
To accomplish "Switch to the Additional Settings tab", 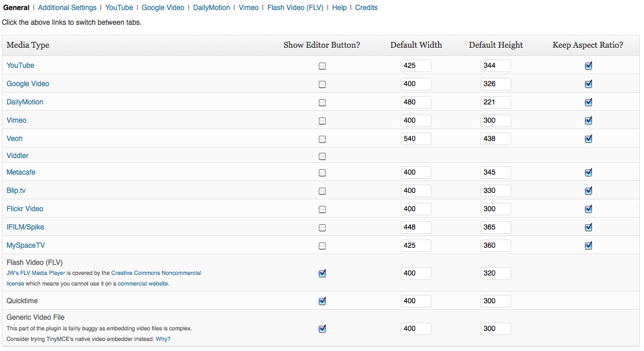I will tap(67, 8).
